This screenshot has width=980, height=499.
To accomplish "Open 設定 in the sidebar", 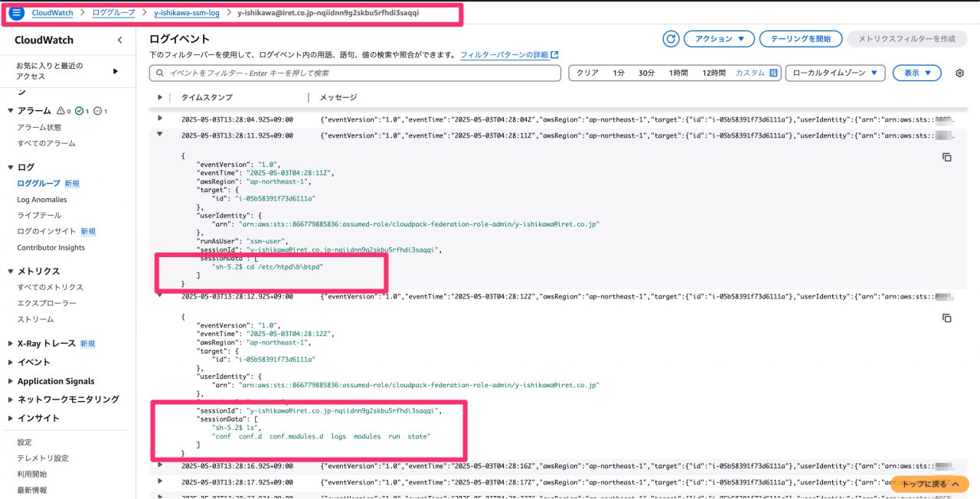I will coord(24,442).
